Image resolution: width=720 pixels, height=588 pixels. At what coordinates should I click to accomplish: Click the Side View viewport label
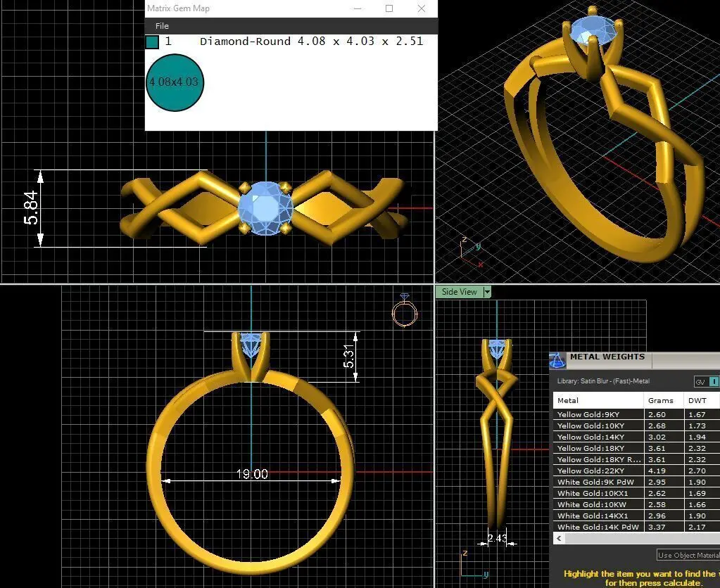coord(459,292)
